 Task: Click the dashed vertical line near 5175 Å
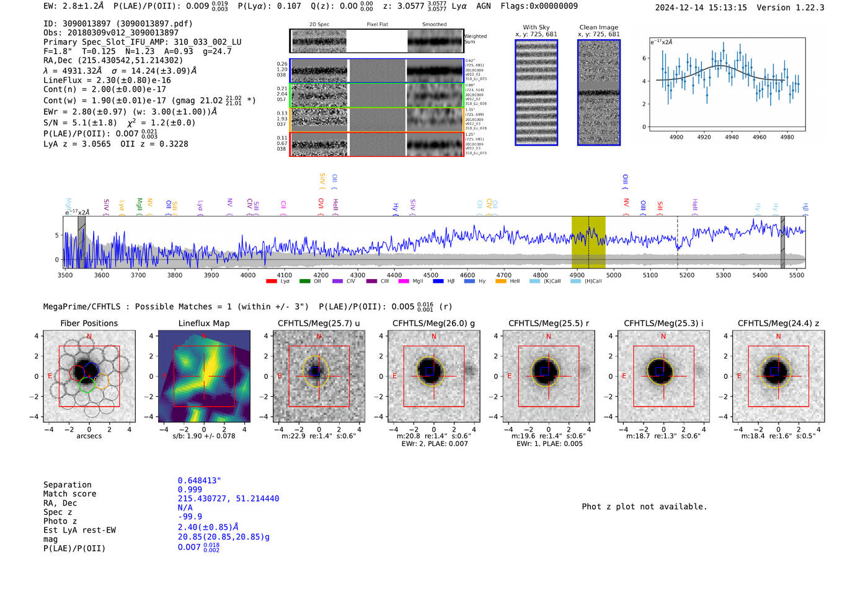(677, 242)
